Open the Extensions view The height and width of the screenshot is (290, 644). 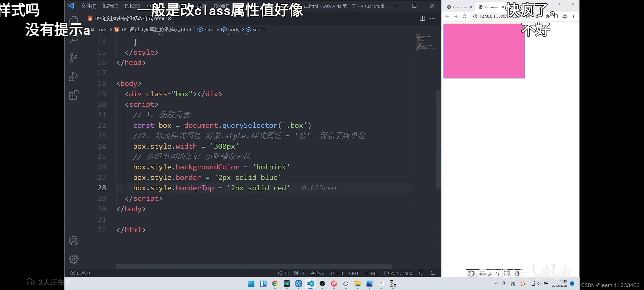[74, 95]
